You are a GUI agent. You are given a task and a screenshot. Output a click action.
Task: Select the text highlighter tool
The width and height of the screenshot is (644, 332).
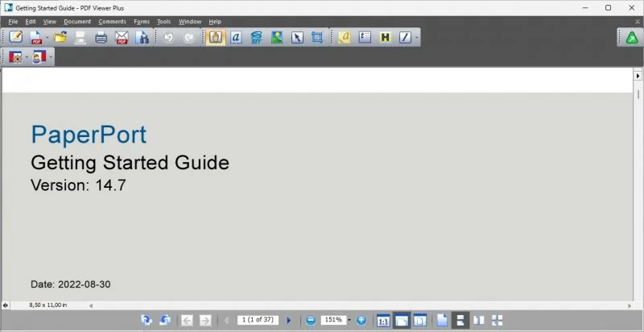pos(345,37)
